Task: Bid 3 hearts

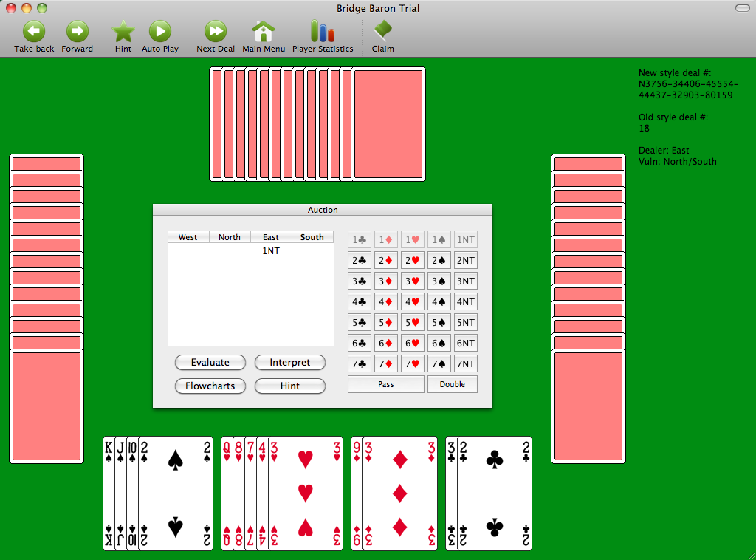Action: [x=412, y=281]
